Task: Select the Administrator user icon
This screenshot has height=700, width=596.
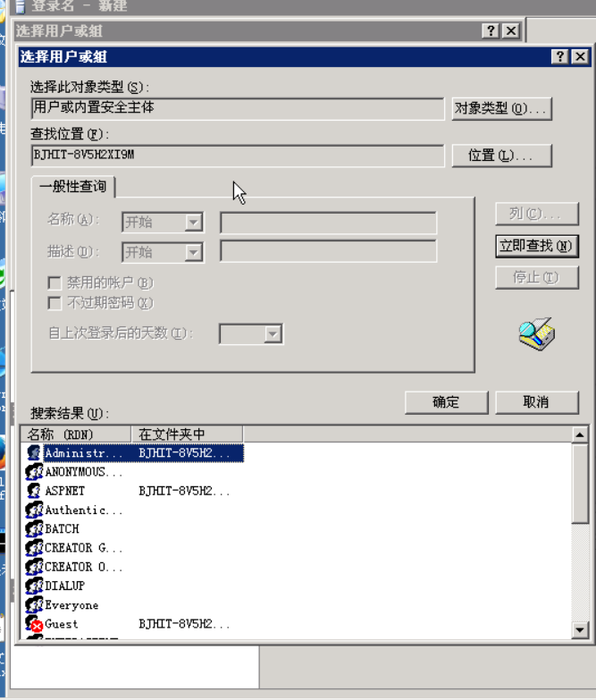Action: point(34,452)
